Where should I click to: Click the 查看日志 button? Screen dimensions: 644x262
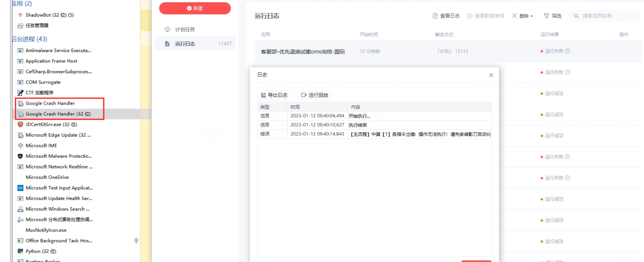point(446,16)
